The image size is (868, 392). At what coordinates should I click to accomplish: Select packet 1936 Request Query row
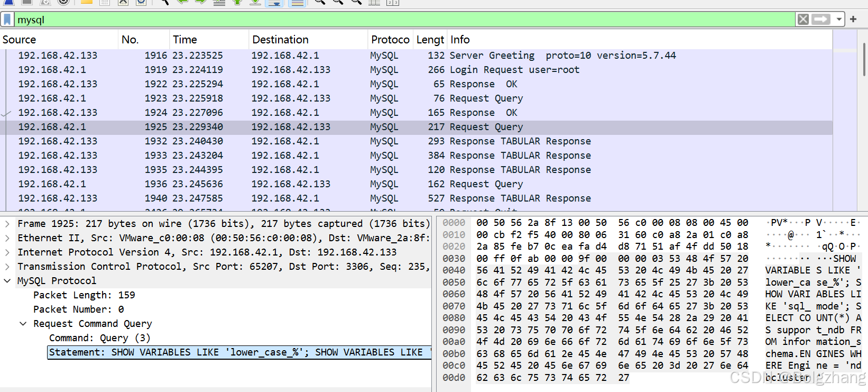pyautogui.click(x=417, y=184)
